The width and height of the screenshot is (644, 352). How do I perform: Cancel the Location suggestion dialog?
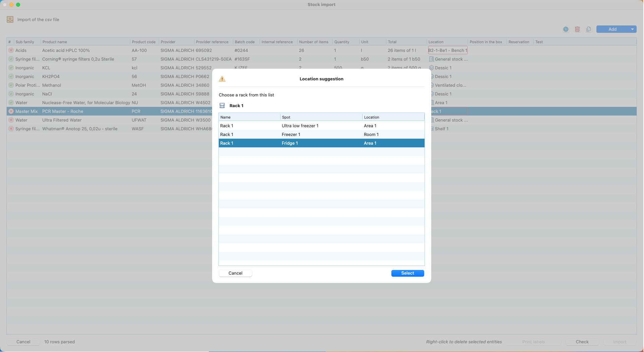click(x=235, y=273)
